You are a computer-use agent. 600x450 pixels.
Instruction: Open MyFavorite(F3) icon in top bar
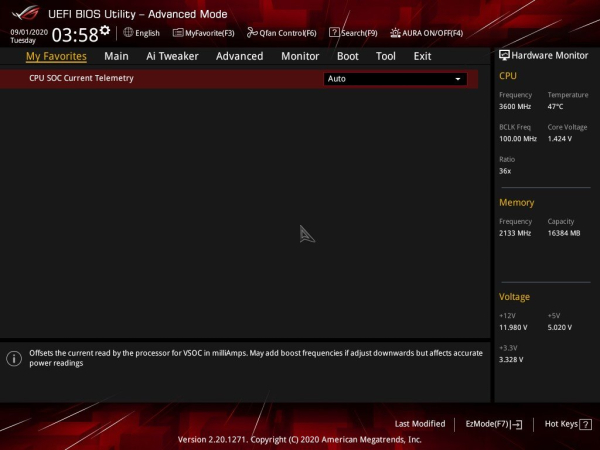click(178, 33)
